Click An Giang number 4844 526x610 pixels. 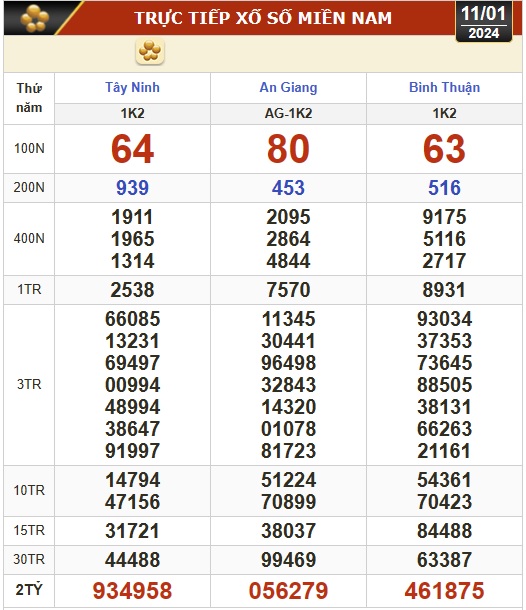(x=288, y=261)
